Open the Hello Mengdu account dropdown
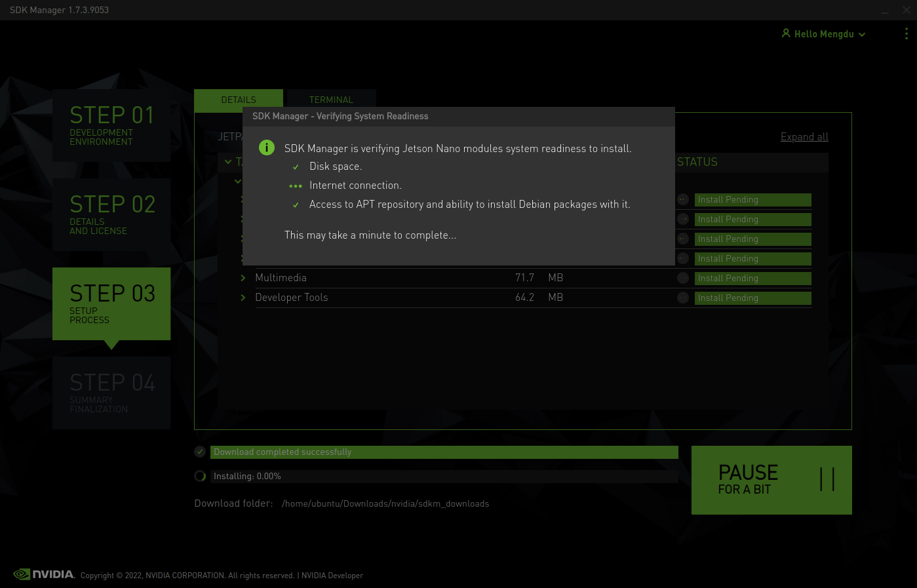Screen dimensions: 917x588 824,34
